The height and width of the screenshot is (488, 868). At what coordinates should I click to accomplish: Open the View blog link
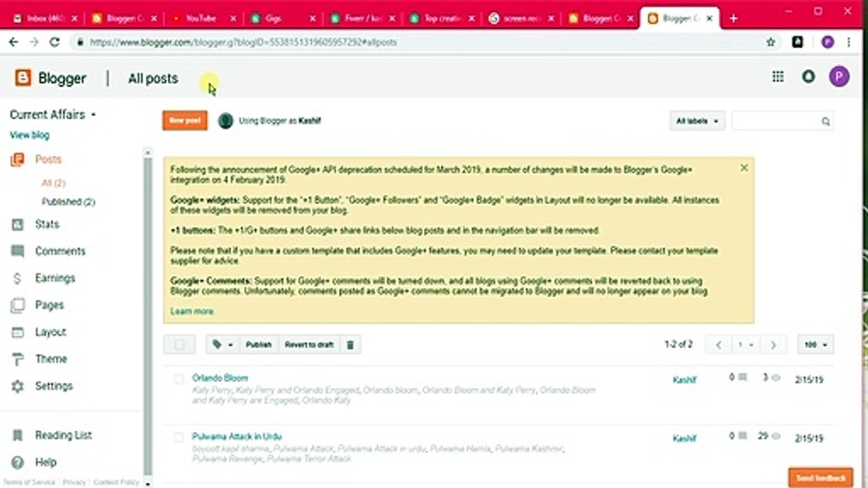click(x=29, y=135)
